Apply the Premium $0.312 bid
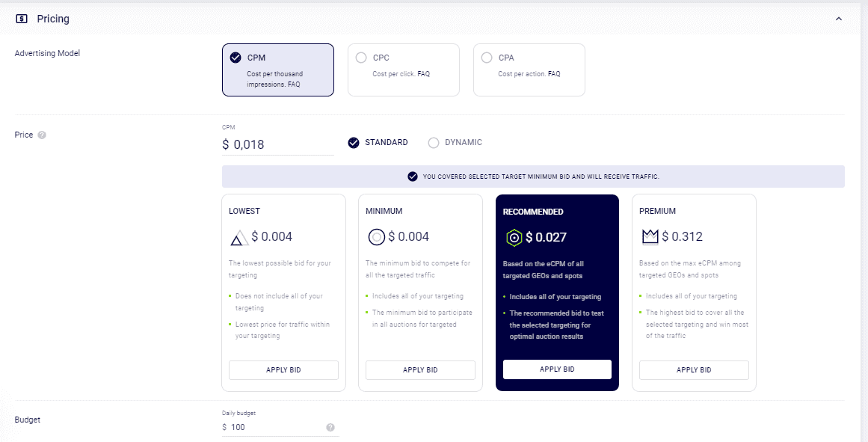The width and height of the screenshot is (868, 442). (x=694, y=370)
